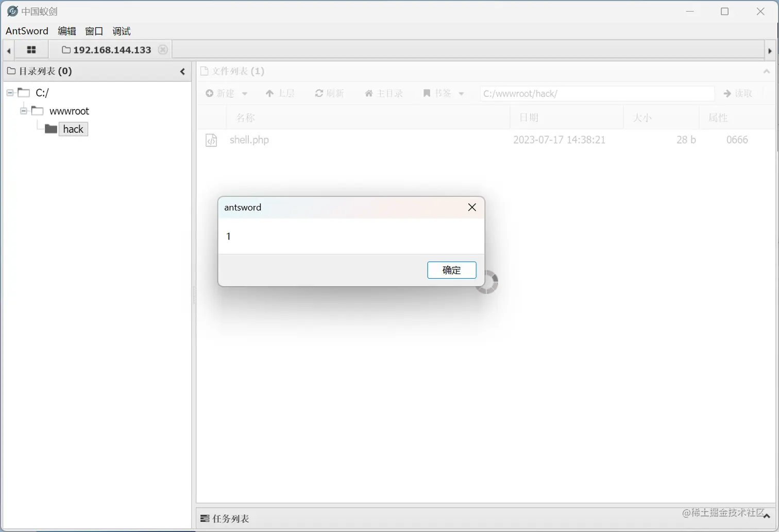Viewport: 779px width, 532px height.
Task: Click the 0666 attribute cell
Action: click(x=737, y=140)
